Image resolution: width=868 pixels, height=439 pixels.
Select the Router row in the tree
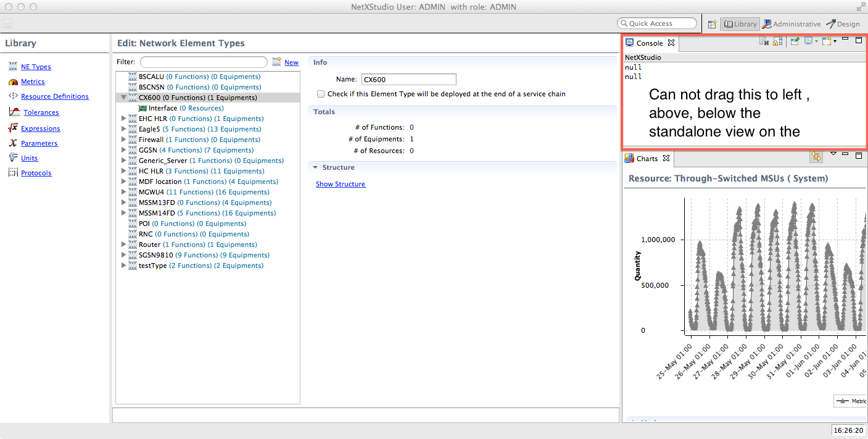tap(208, 245)
